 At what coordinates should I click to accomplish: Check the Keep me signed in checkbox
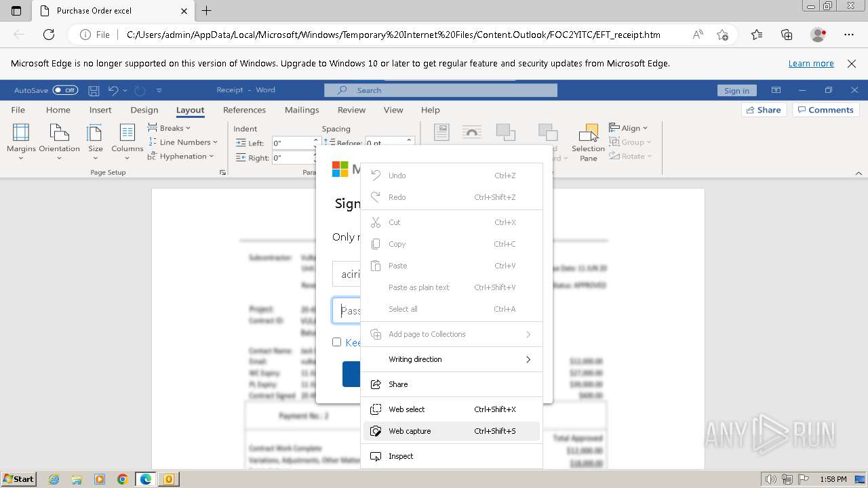336,342
